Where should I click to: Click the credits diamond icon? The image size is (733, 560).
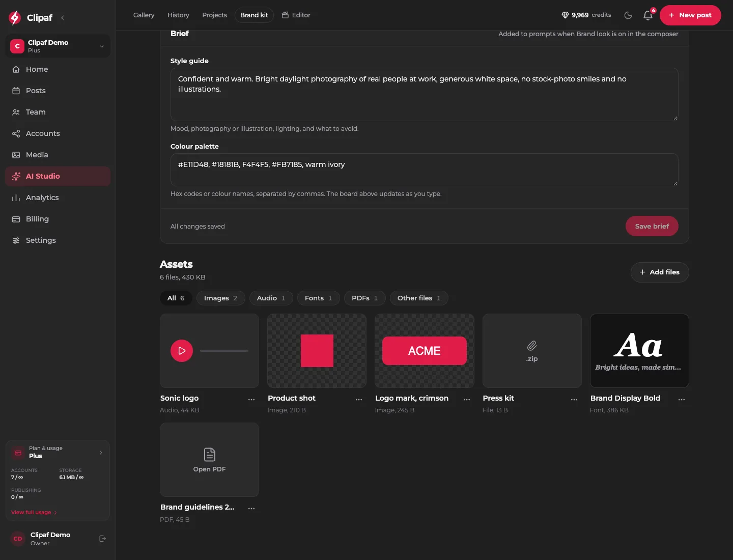pyautogui.click(x=565, y=15)
